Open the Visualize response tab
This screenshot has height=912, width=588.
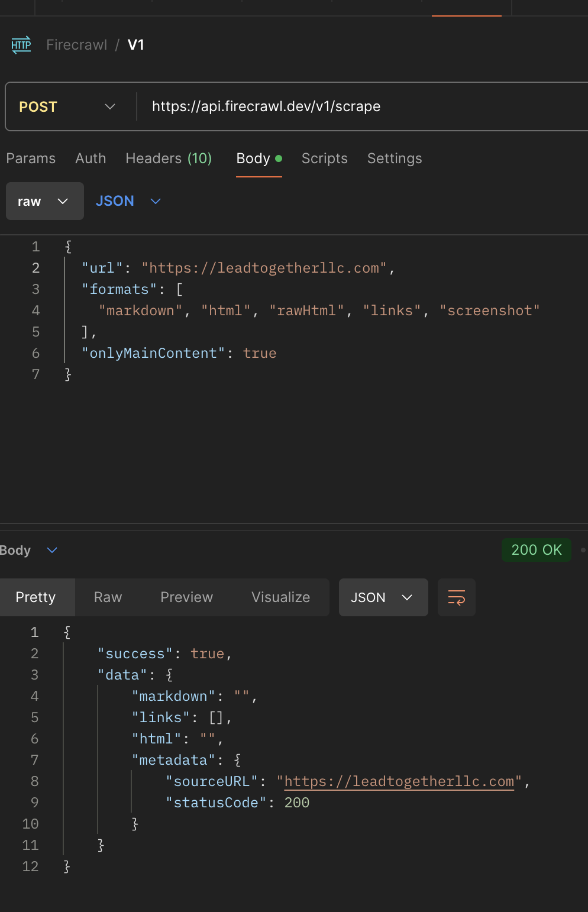point(280,597)
